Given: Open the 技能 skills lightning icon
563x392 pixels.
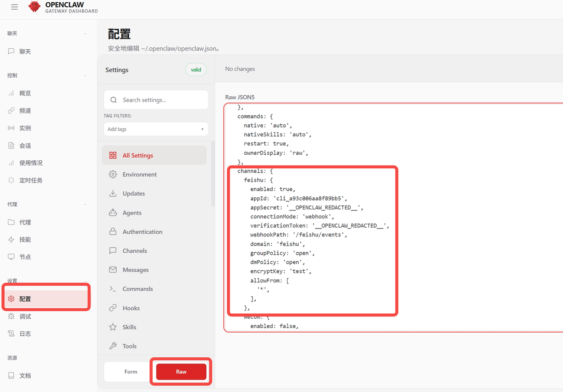Looking at the screenshot, I should (x=11, y=240).
